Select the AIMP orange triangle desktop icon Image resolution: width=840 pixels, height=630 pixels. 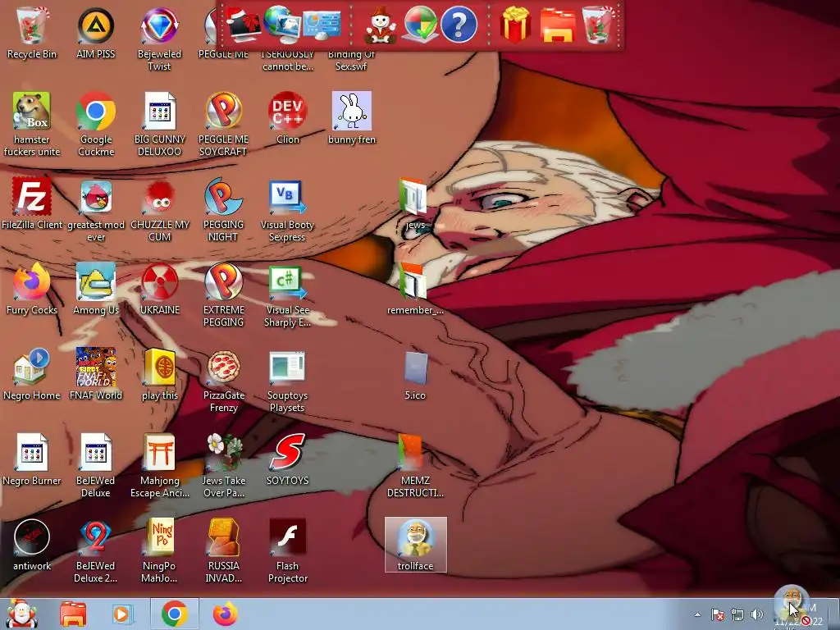click(x=95, y=33)
